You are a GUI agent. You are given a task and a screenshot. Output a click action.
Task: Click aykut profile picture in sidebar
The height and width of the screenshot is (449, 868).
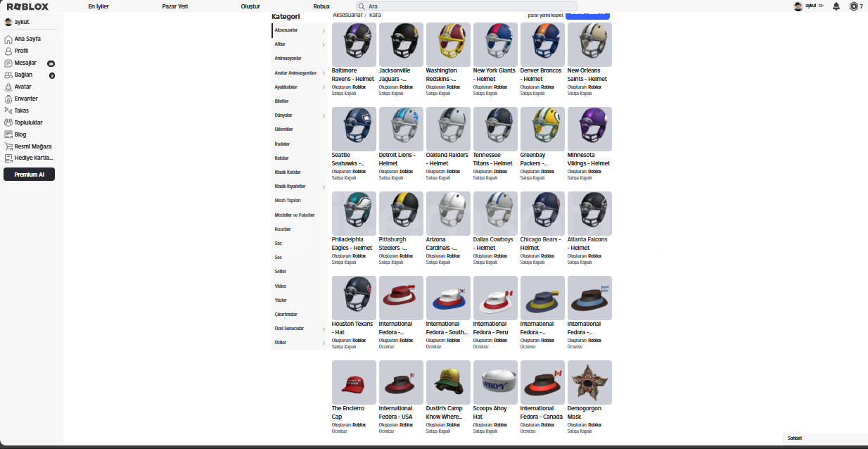tap(8, 22)
